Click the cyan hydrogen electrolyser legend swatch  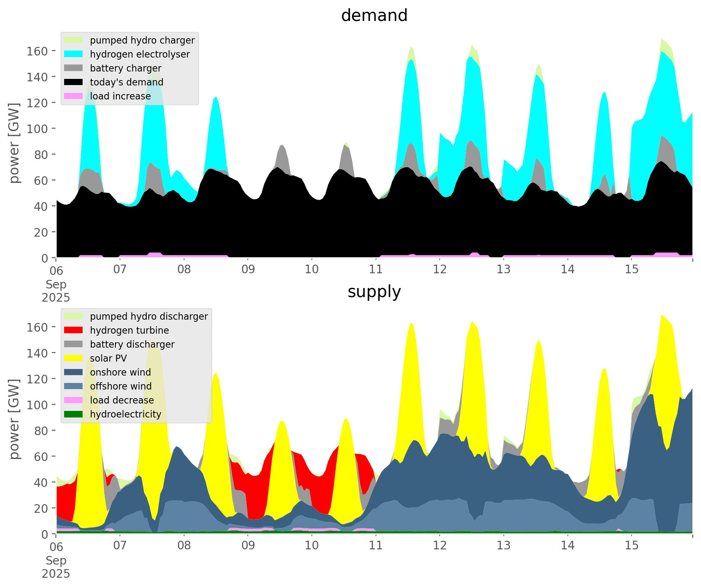[74, 54]
